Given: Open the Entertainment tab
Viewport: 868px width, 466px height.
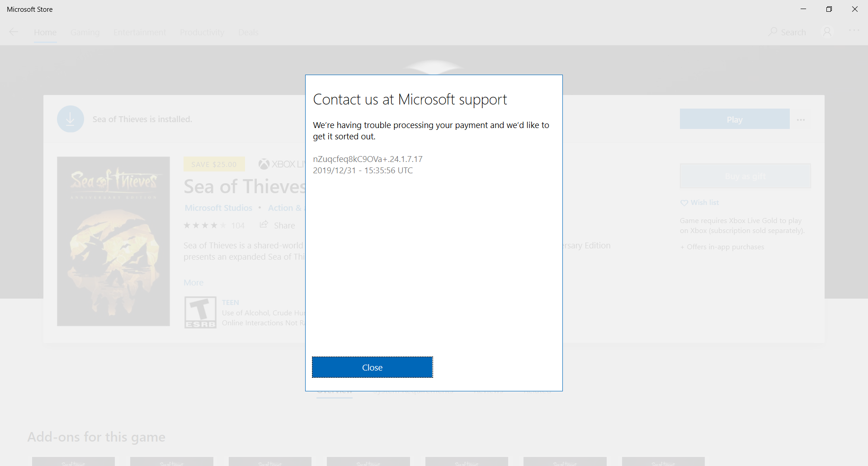Looking at the screenshot, I should [x=140, y=32].
